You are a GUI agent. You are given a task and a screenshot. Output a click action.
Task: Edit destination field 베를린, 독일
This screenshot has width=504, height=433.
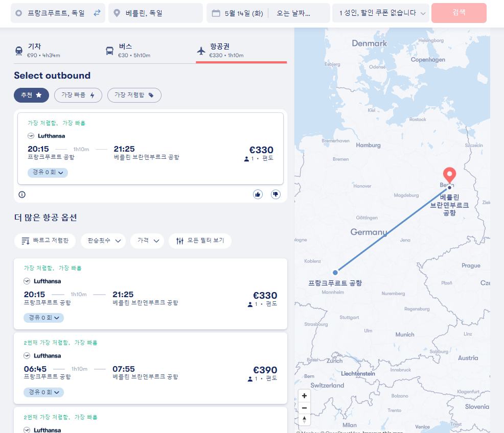coord(155,13)
